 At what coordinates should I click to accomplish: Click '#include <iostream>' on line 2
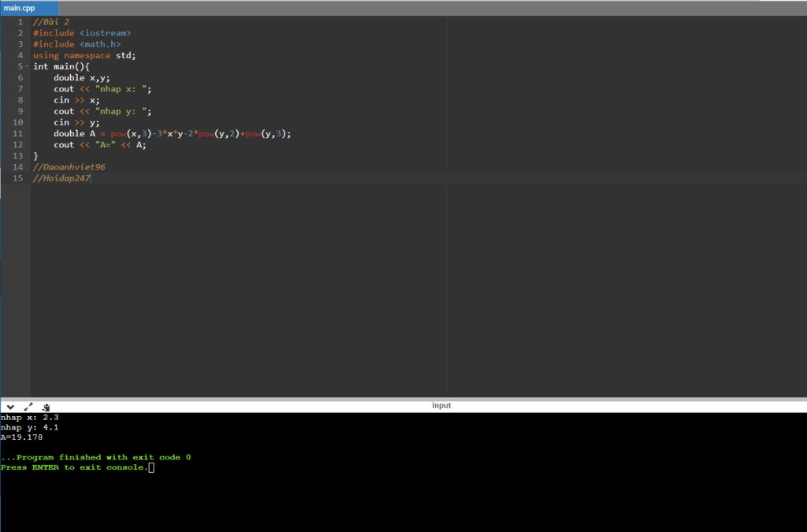coord(82,33)
